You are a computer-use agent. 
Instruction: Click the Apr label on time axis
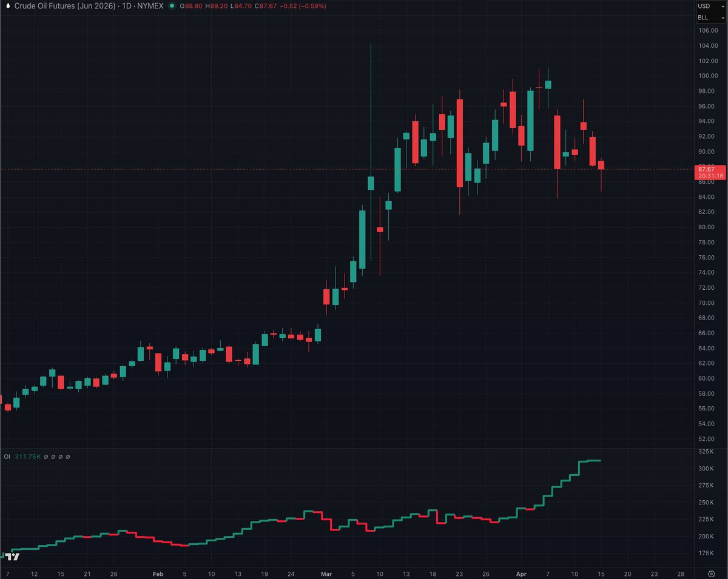coord(521,574)
